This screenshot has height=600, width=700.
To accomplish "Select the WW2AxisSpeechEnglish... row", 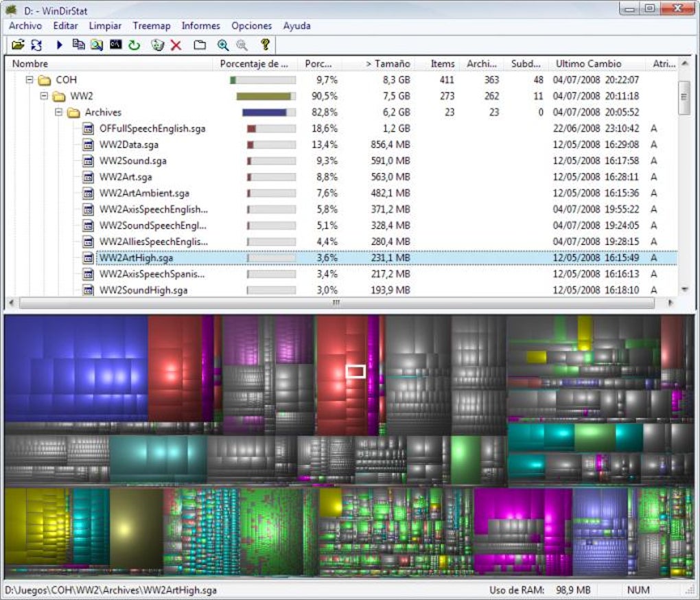I will 342,209.
